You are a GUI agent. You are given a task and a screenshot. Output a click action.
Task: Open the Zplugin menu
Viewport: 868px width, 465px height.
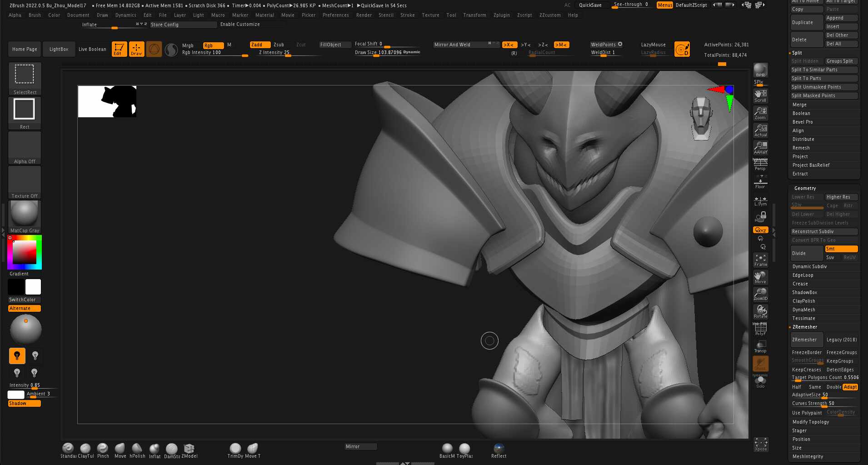tap(502, 15)
